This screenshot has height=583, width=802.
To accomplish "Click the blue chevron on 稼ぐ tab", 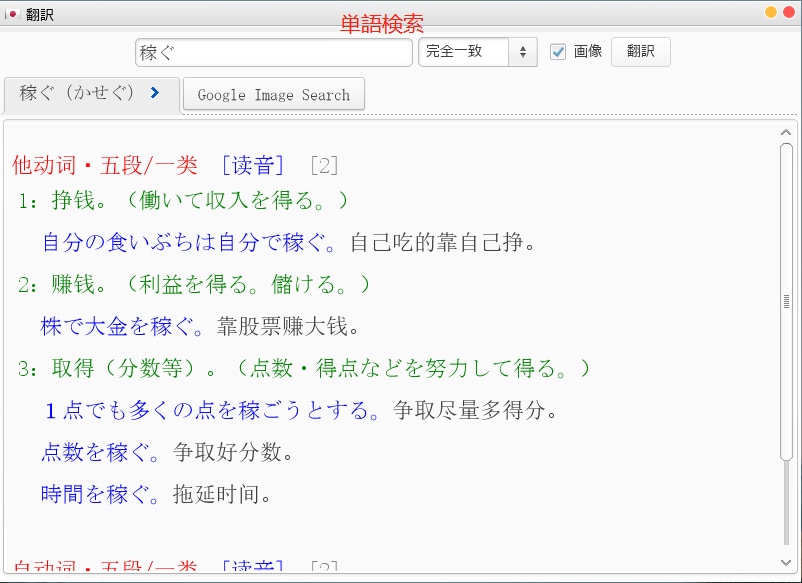I will point(154,93).
